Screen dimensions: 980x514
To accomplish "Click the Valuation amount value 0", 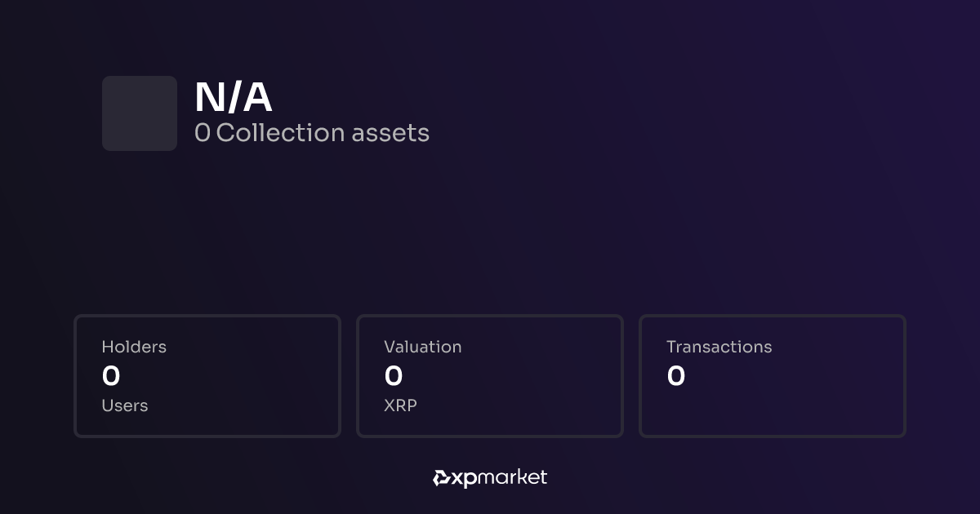I will [x=394, y=376].
